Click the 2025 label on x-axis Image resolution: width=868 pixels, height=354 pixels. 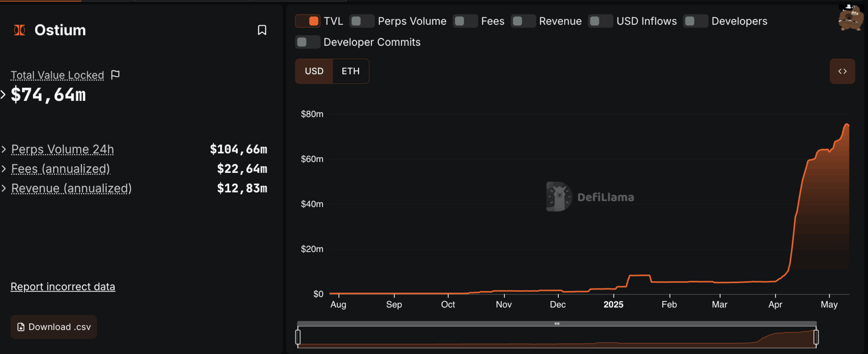point(613,305)
